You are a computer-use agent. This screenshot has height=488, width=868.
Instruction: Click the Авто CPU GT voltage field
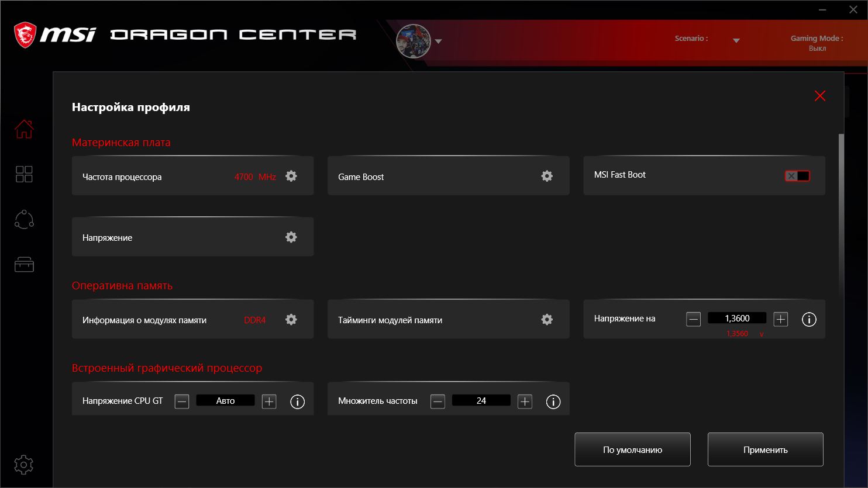click(225, 400)
